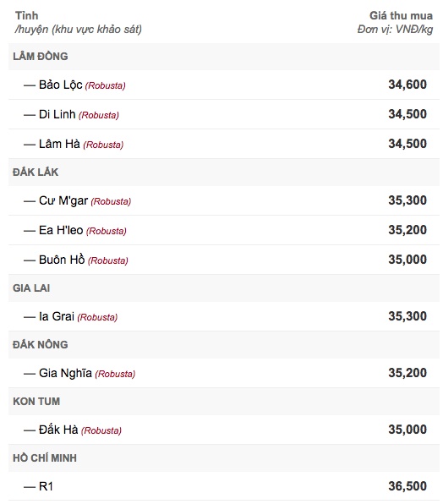
Task: Click the Di Linh district name
Action: pyautogui.click(x=57, y=114)
